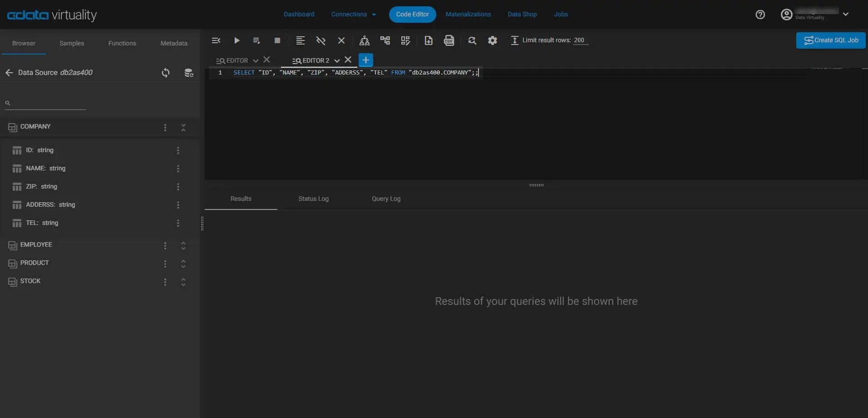Open the help question mark icon
Image resolution: width=868 pixels, height=418 pixels.
point(760,15)
